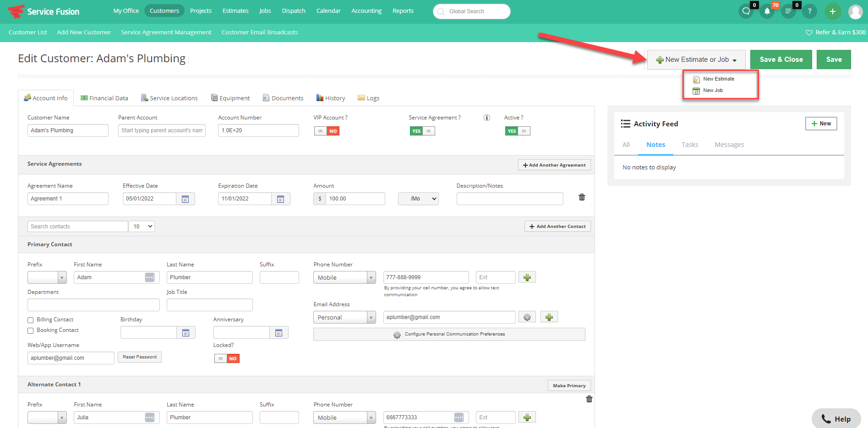
Task: Click autofill icon in Adam first name field
Action: (150, 277)
